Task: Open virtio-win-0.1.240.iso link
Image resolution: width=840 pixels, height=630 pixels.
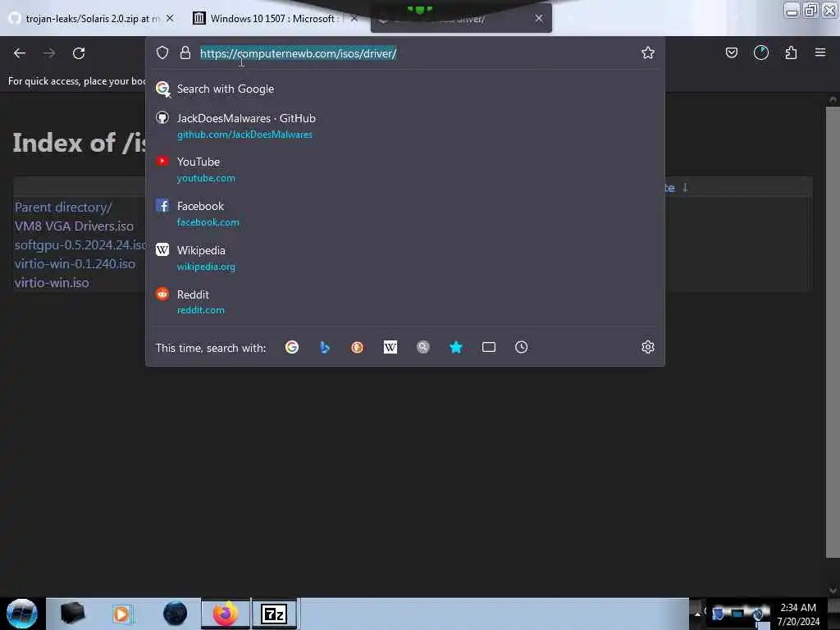Action: [x=75, y=263]
